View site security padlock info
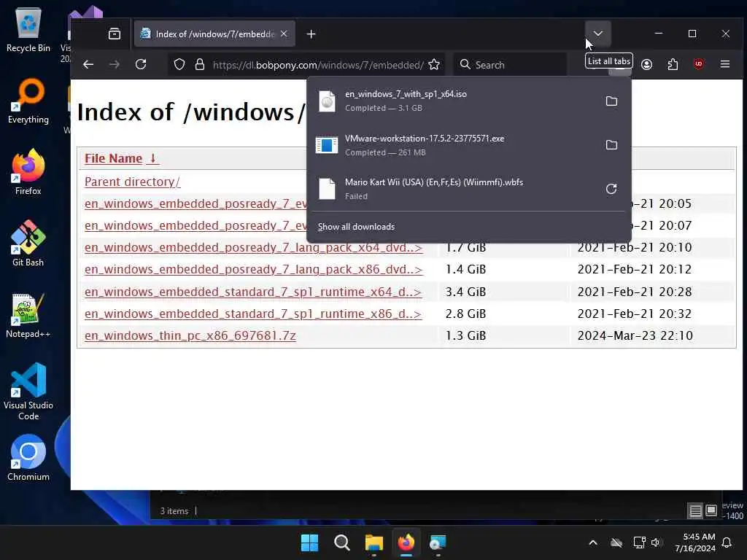The image size is (747, 560). pos(200,64)
